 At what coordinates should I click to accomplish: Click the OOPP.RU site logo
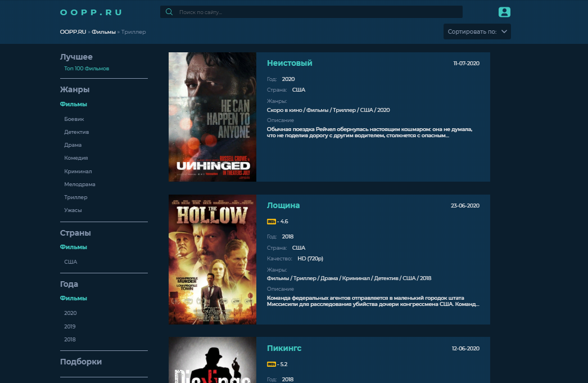91,12
